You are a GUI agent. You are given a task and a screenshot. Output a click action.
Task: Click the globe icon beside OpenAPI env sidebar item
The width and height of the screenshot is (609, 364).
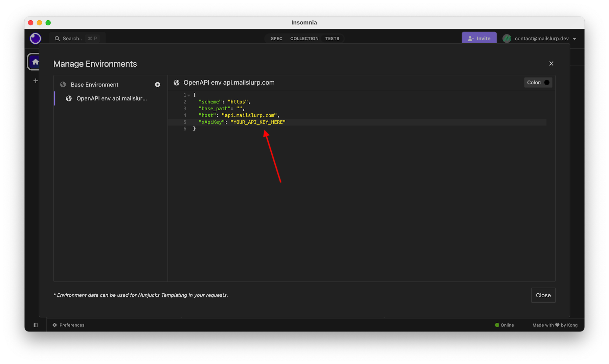(69, 98)
